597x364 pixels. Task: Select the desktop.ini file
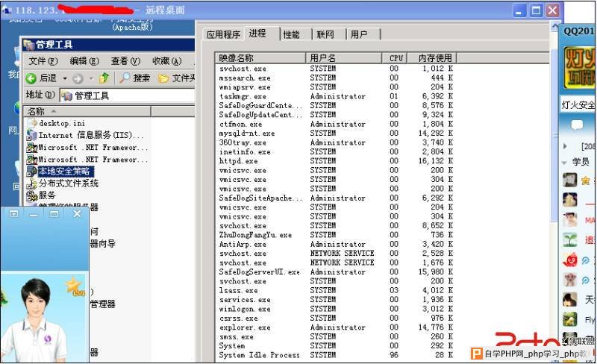coord(57,123)
